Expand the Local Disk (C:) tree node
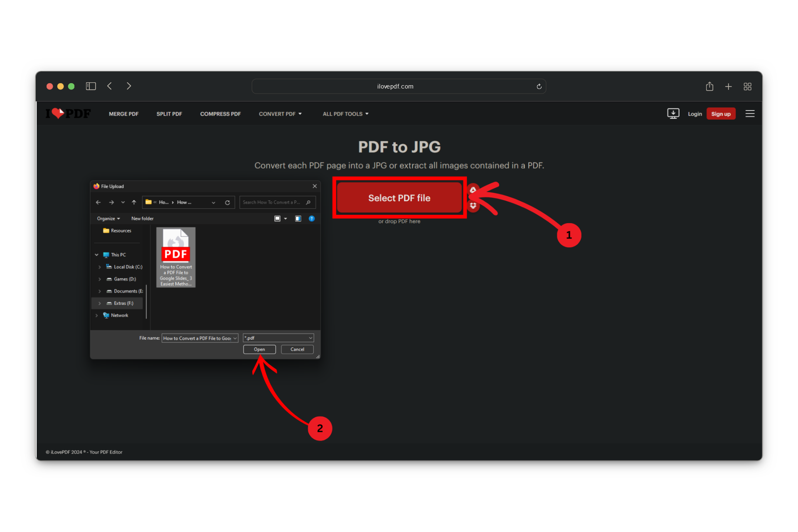Screen dimensions: 798x532 (100, 267)
